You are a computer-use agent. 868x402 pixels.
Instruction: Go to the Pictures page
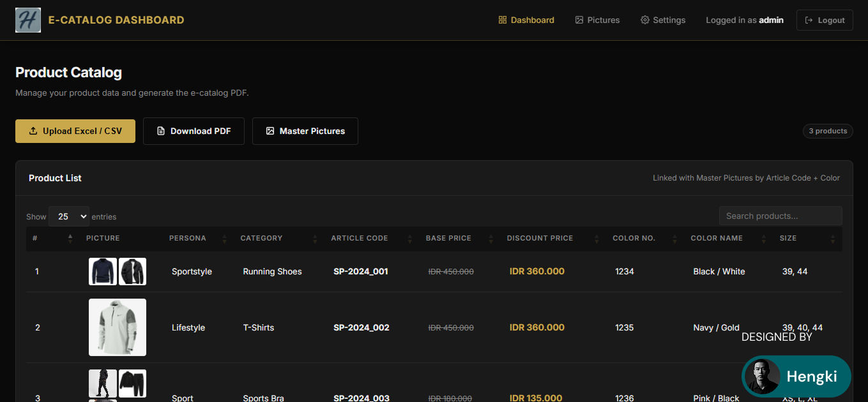[x=597, y=20]
